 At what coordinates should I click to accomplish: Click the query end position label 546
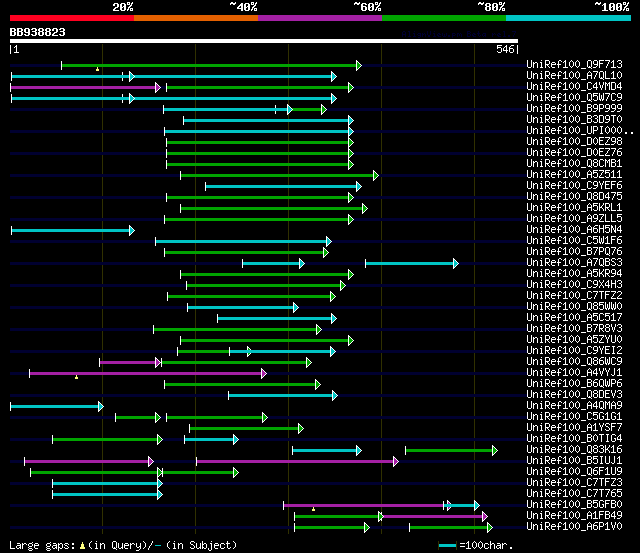[505, 49]
